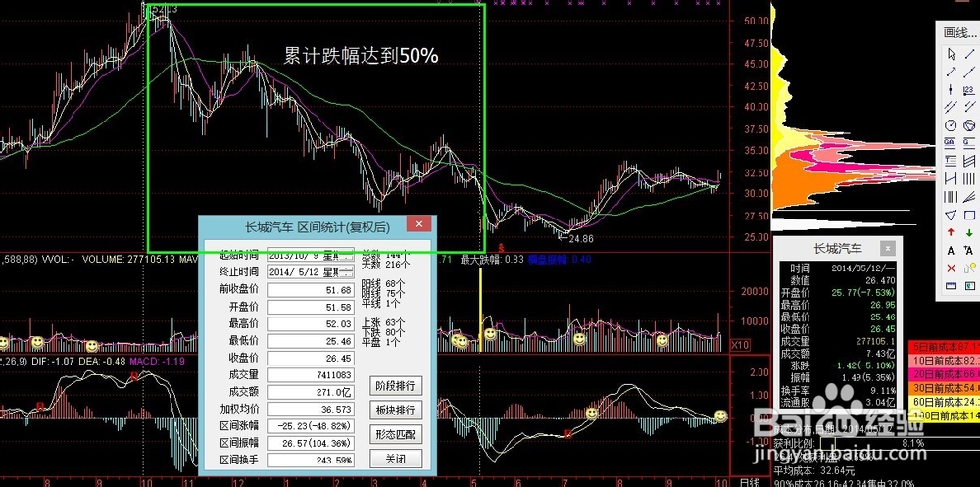This screenshot has height=487, width=980.
Task: Click the 区间换手 field showing 243.59%
Action: (311, 460)
